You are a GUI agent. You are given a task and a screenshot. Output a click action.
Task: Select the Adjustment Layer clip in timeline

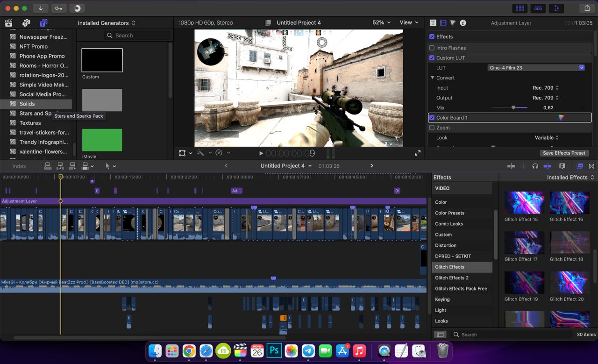click(213, 201)
